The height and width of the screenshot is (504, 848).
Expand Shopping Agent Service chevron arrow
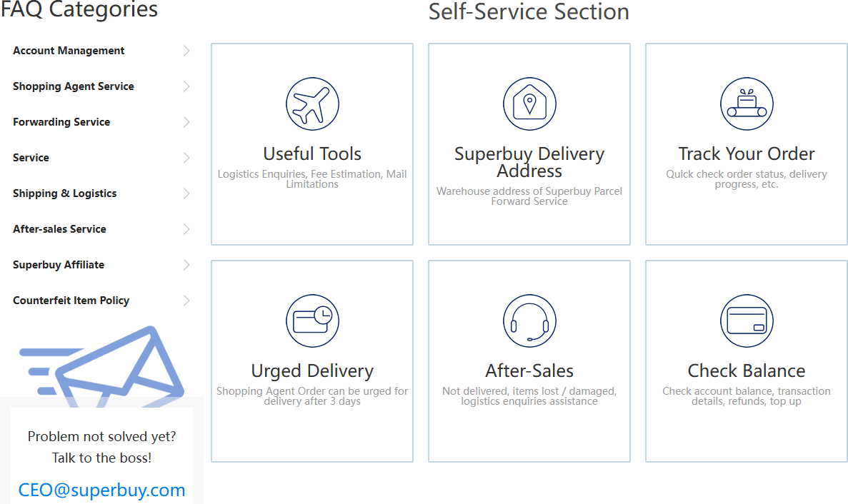point(186,86)
